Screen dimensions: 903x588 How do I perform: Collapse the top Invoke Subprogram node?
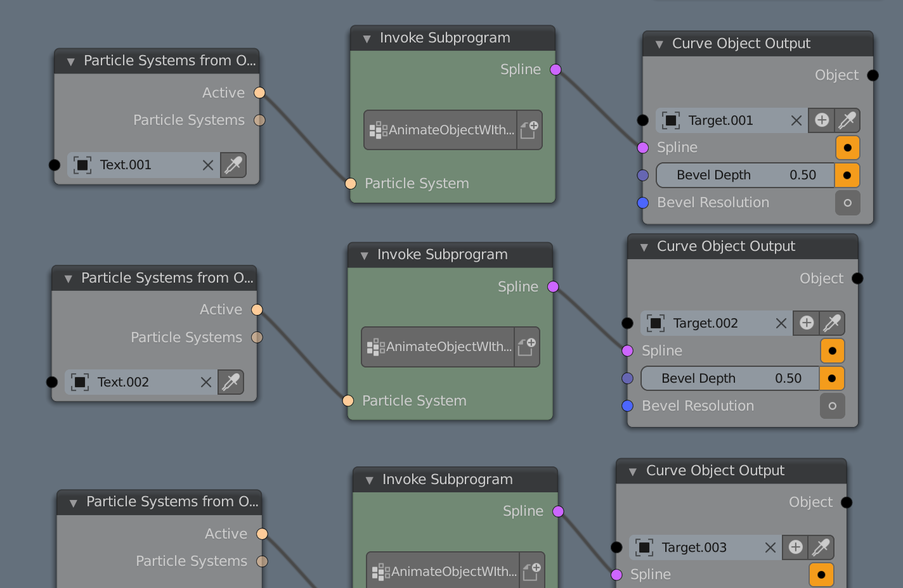[x=367, y=39]
